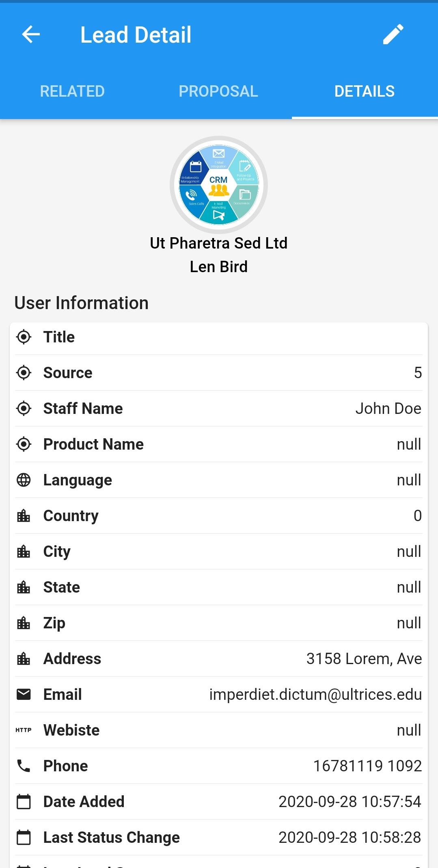This screenshot has width=438, height=868.
Task: Tap phone number 16781119 1092
Action: click(367, 766)
